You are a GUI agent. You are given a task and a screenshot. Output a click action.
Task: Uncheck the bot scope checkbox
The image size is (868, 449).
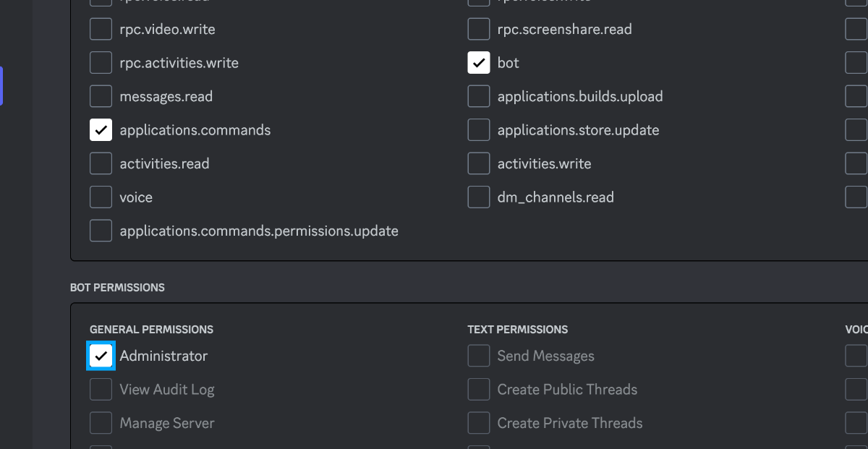(x=479, y=63)
